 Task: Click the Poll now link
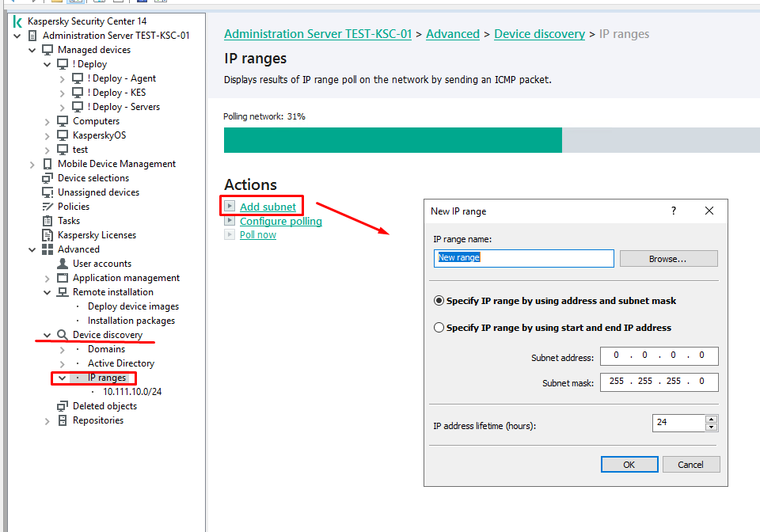click(258, 234)
